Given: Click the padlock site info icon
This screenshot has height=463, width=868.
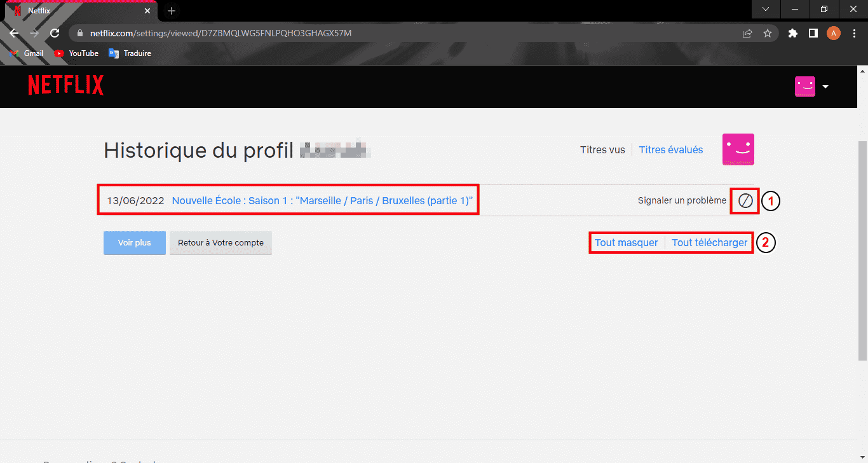Looking at the screenshot, I should (79, 33).
